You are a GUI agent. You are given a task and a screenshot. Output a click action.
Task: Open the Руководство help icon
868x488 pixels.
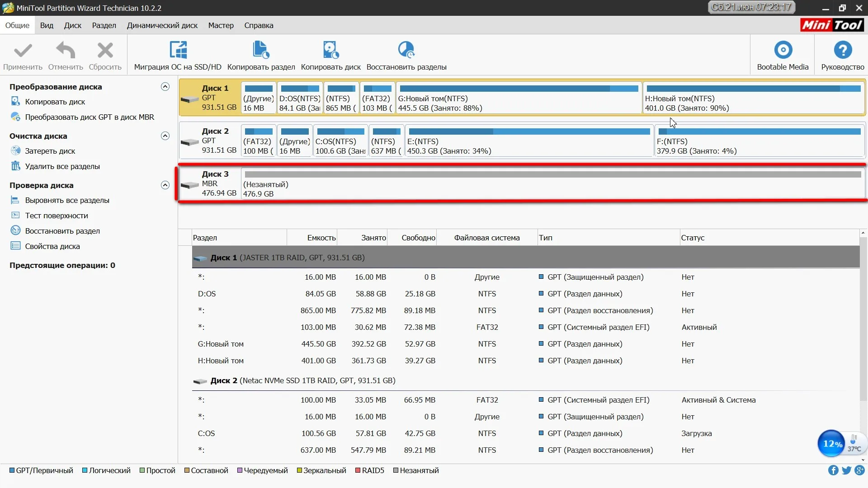coord(842,50)
